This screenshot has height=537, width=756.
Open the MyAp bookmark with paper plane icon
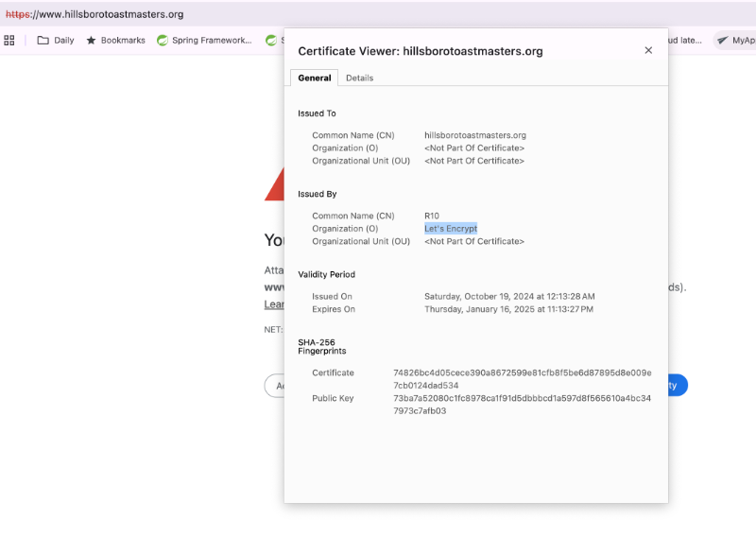[x=736, y=41]
